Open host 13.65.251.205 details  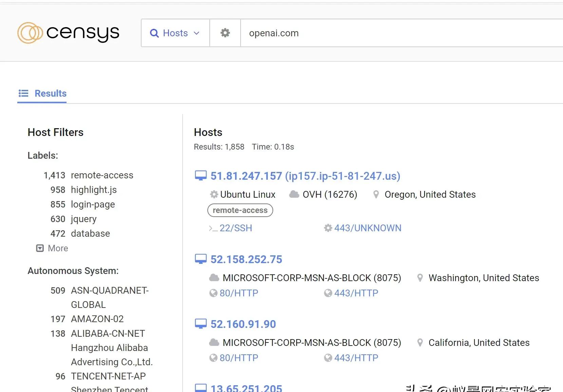click(246, 388)
